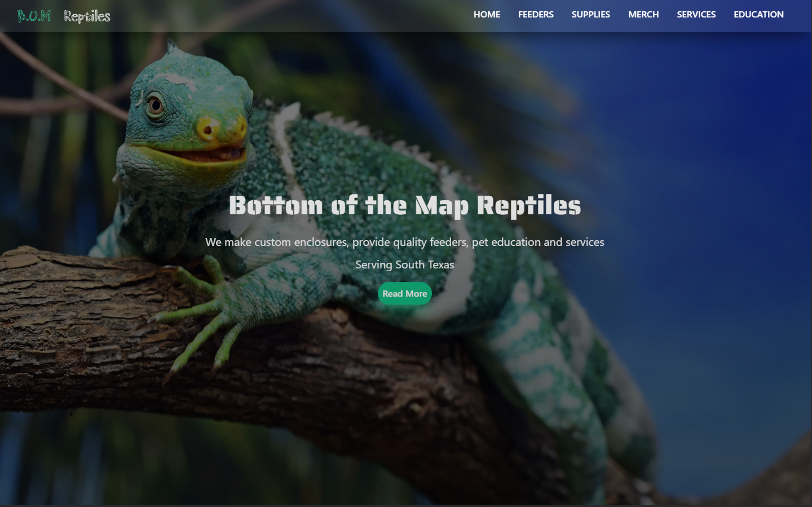Open the SERVICES menu item
This screenshot has width=812, height=507.
coord(696,15)
